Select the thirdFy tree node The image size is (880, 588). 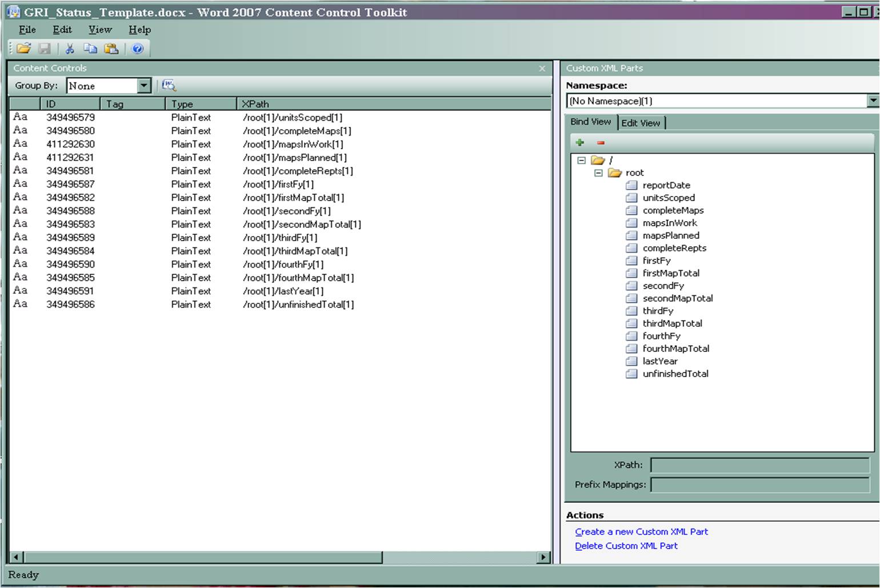pos(658,311)
